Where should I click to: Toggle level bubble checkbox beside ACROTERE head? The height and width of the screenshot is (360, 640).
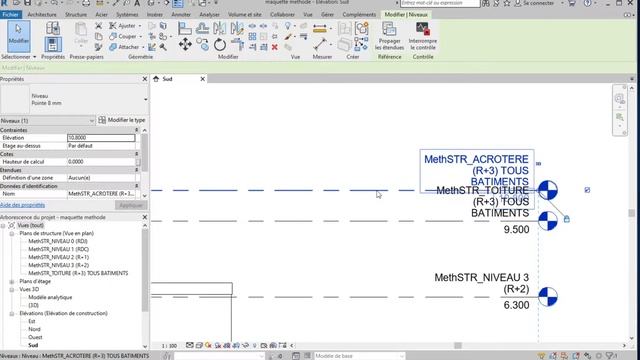point(587,190)
